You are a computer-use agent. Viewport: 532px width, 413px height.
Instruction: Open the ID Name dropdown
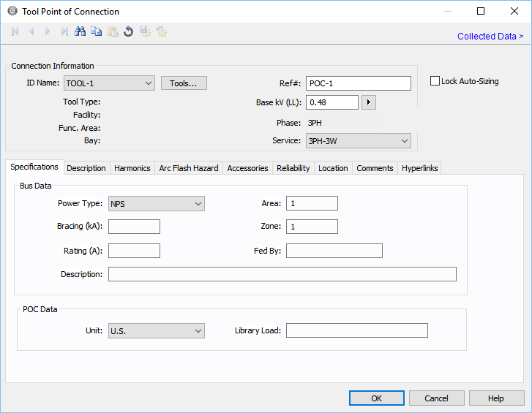coord(109,83)
